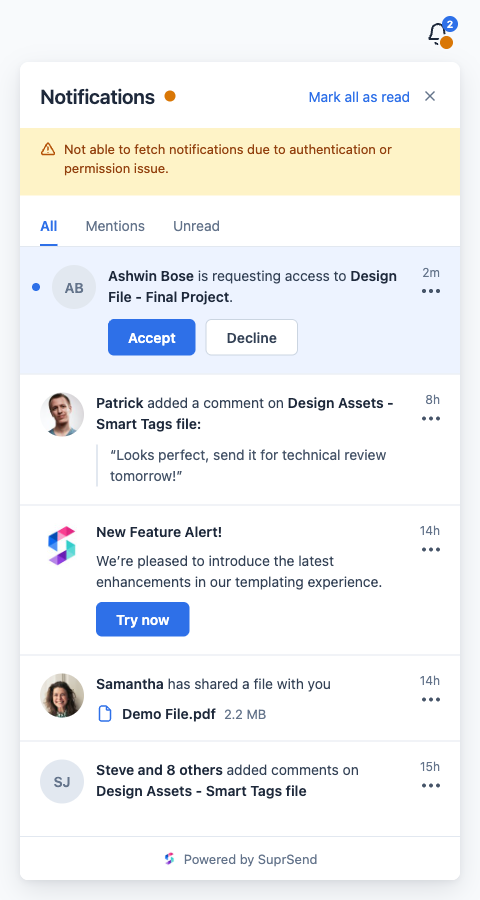
Task: Close the Notifications panel with X
Action: pos(430,96)
